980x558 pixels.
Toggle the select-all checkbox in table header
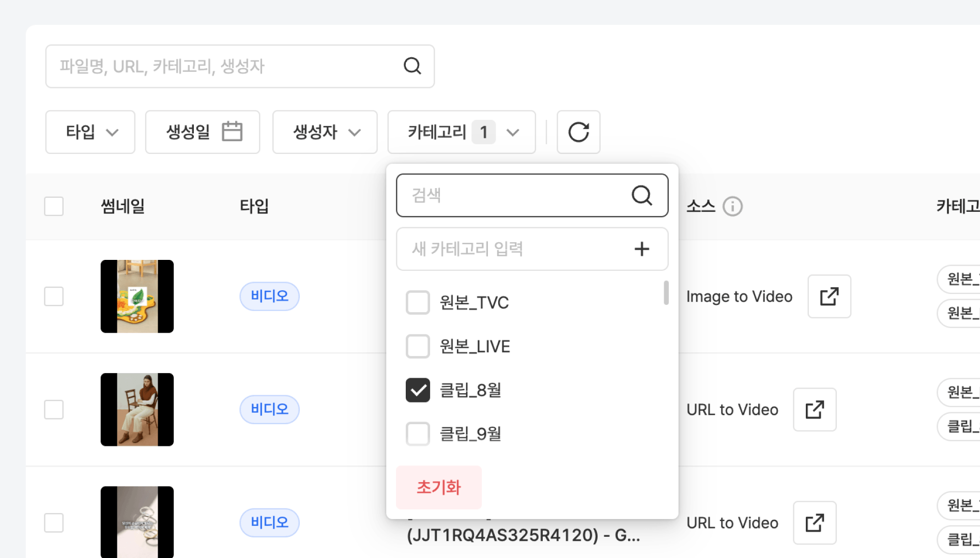(x=54, y=207)
